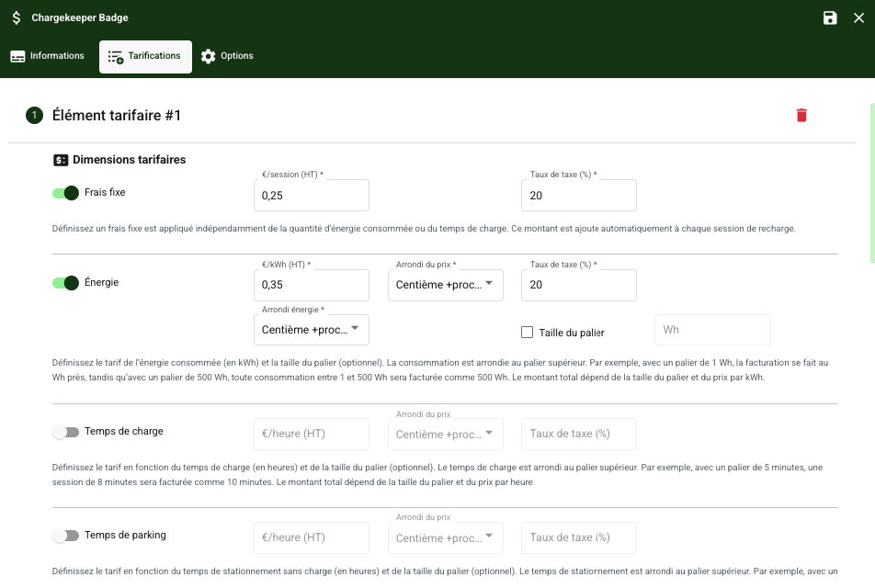This screenshot has height=588, width=875.
Task: Click the dollar sign icon in header
Action: pyautogui.click(x=17, y=18)
